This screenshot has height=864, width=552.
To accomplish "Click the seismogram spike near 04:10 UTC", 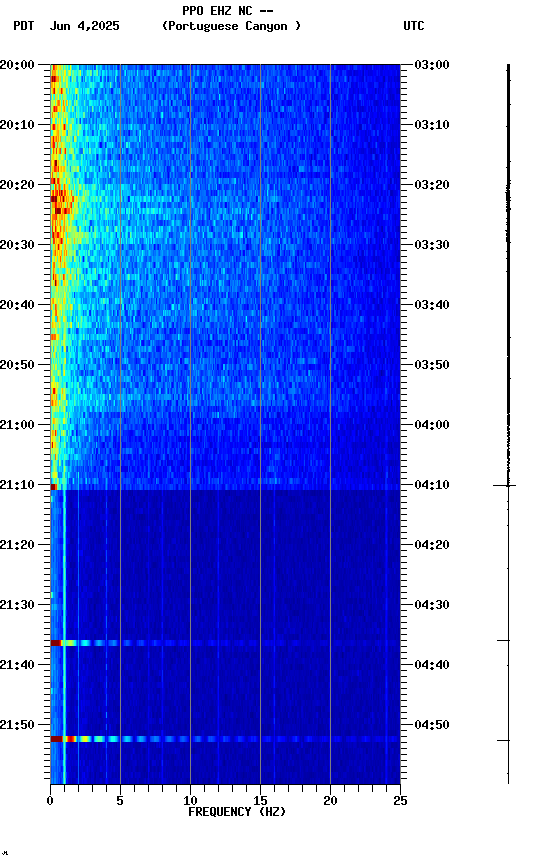I will [504, 485].
